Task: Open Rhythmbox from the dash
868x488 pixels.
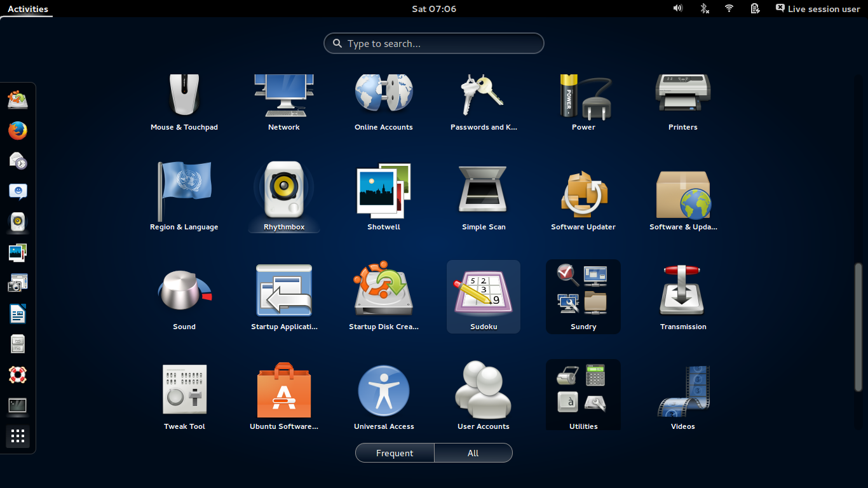Action: (x=18, y=222)
